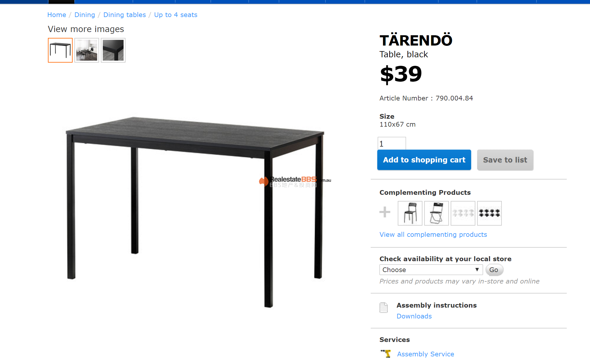Open the table corner close-up thumbnail
Image resolution: width=590 pixels, height=364 pixels.
coord(113,50)
